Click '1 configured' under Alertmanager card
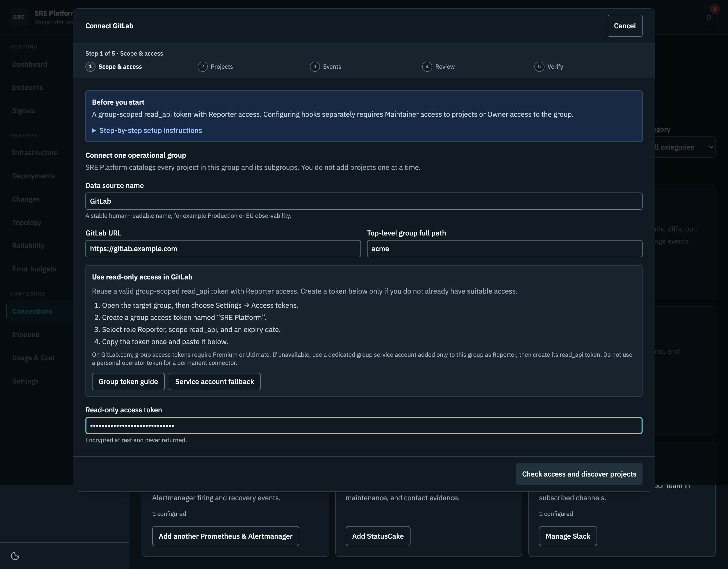 coord(169,514)
